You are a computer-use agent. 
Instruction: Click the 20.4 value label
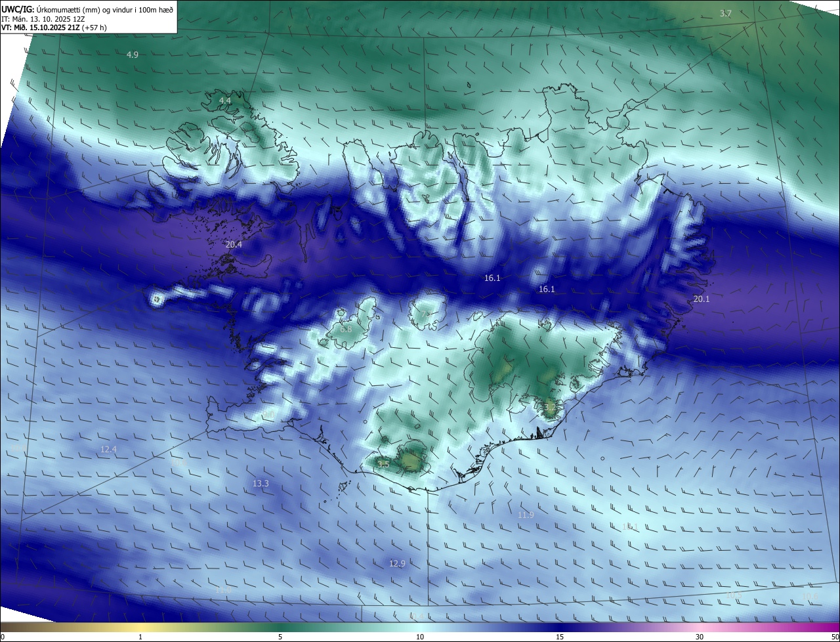[x=234, y=244]
